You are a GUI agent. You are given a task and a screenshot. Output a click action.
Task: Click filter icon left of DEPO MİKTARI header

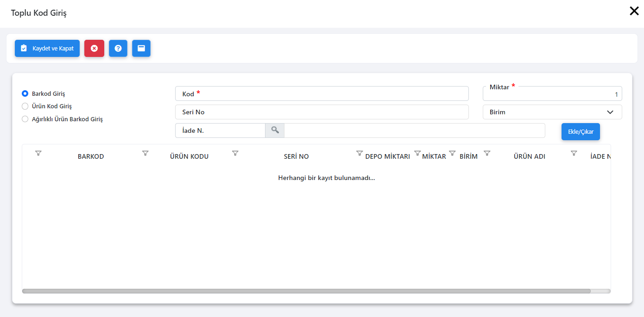click(360, 153)
